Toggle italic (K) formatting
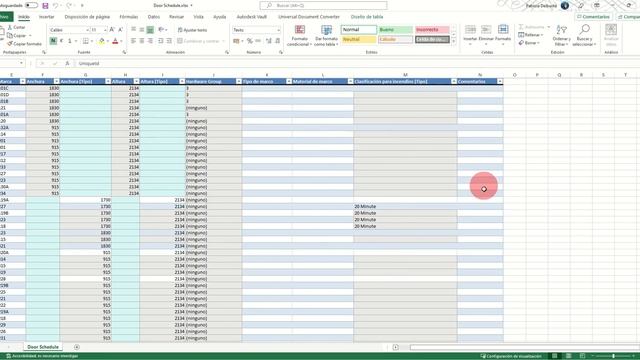 click(62, 41)
